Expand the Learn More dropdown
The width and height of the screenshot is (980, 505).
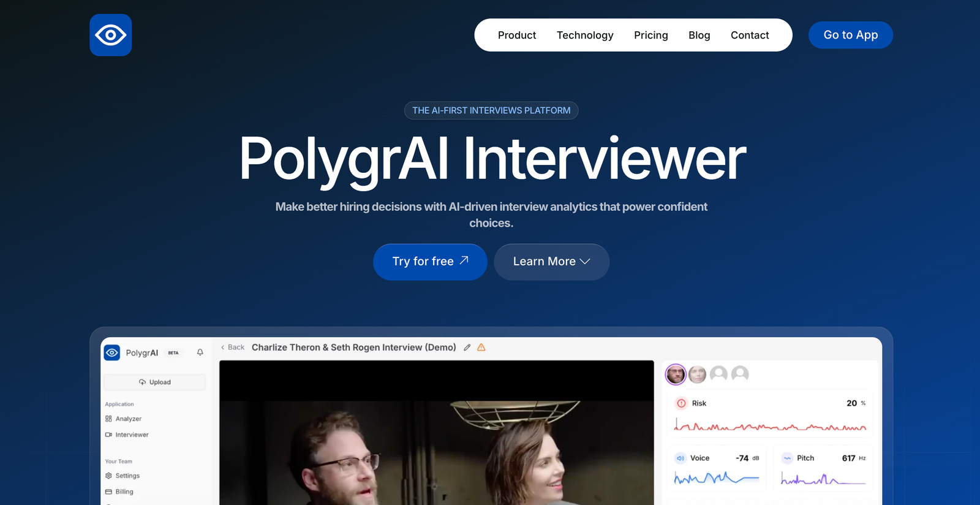[551, 262]
